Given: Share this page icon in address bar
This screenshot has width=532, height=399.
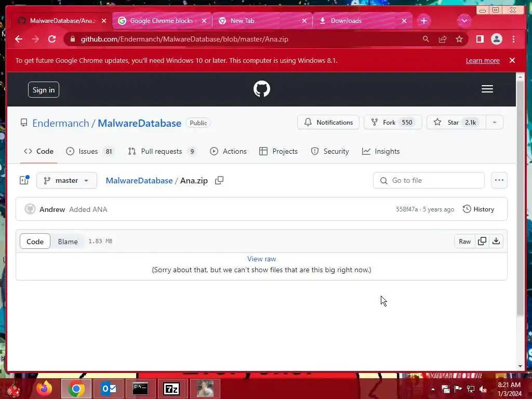Looking at the screenshot, I should [x=443, y=39].
